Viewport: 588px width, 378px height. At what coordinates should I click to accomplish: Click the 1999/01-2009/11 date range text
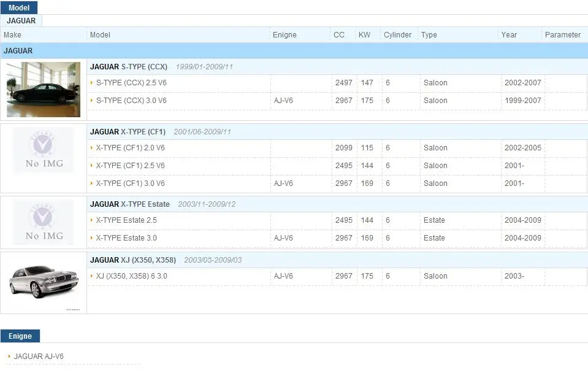click(x=204, y=67)
